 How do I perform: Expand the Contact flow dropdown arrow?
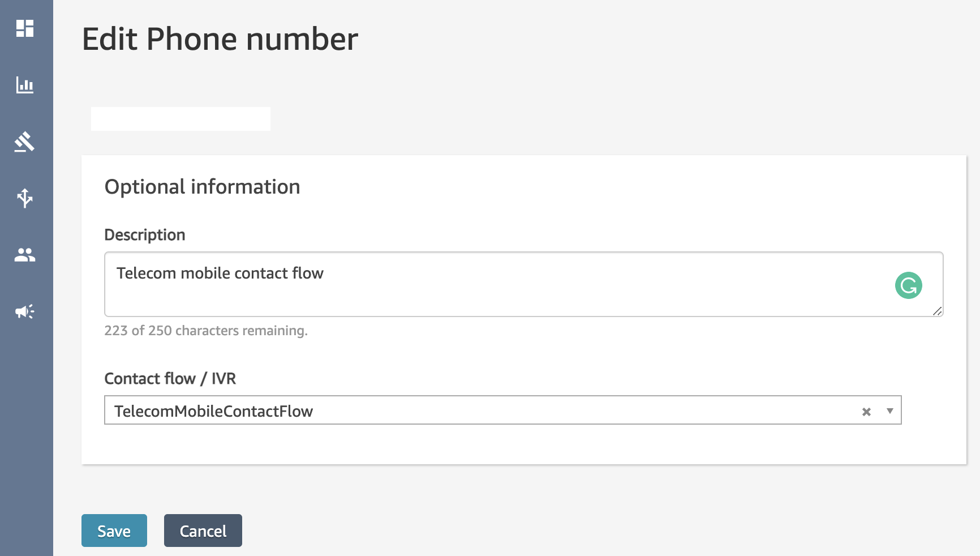click(890, 411)
